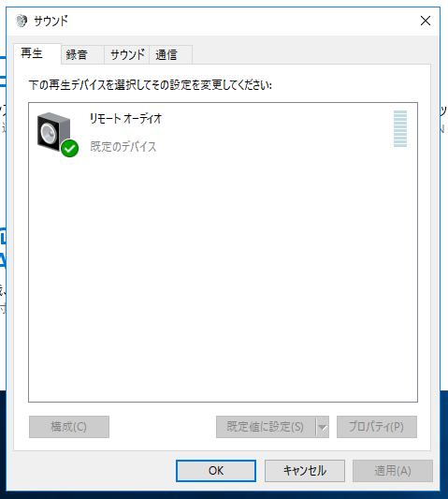This screenshot has height=499, width=448.
Task: Click the volume level meter bars
Action: pyautogui.click(x=400, y=128)
